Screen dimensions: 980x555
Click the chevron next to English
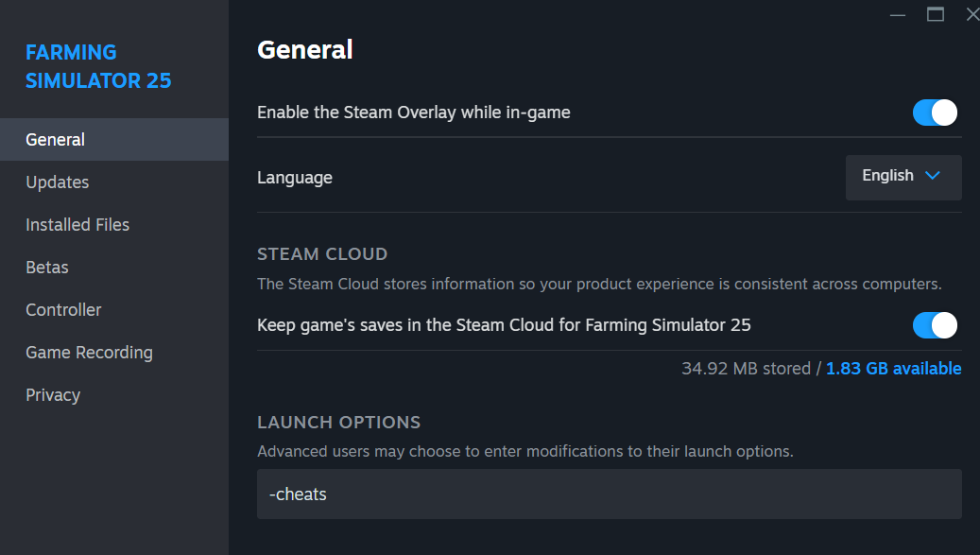pyautogui.click(x=932, y=177)
